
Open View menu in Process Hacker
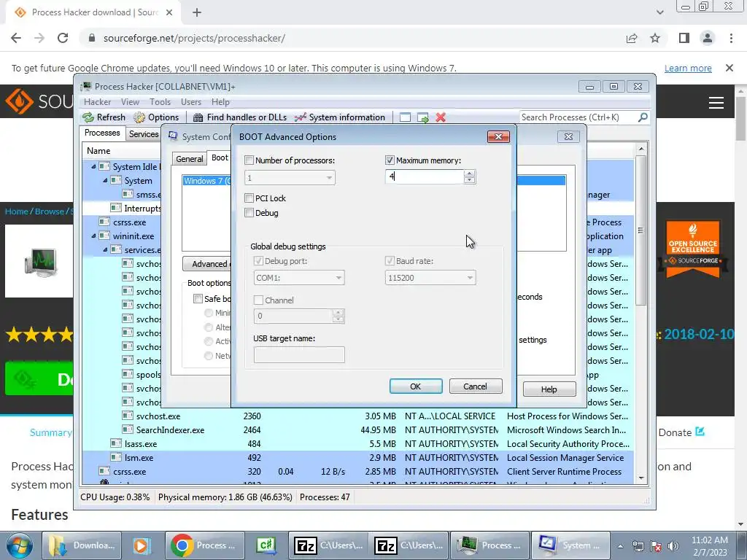(x=130, y=102)
